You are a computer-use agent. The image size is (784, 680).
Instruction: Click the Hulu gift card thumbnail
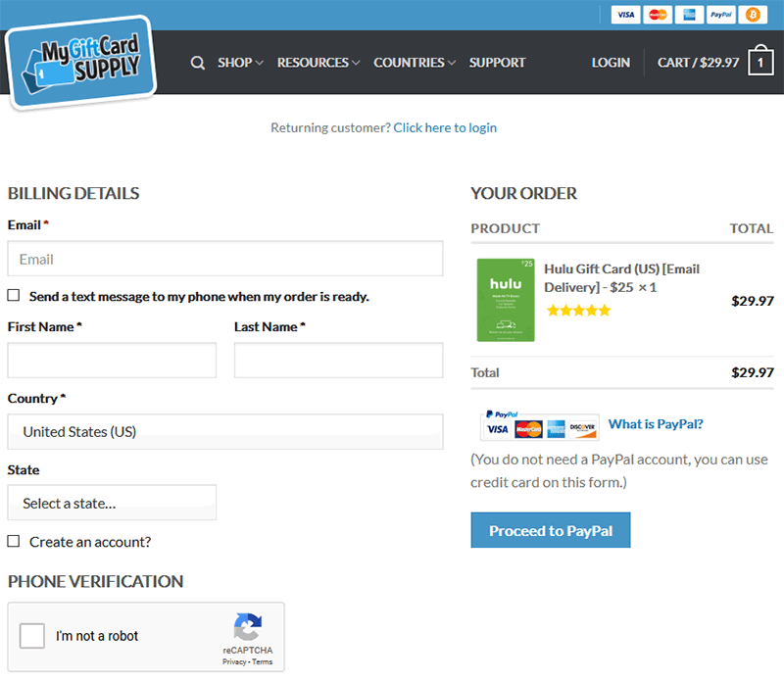point(506,300)
